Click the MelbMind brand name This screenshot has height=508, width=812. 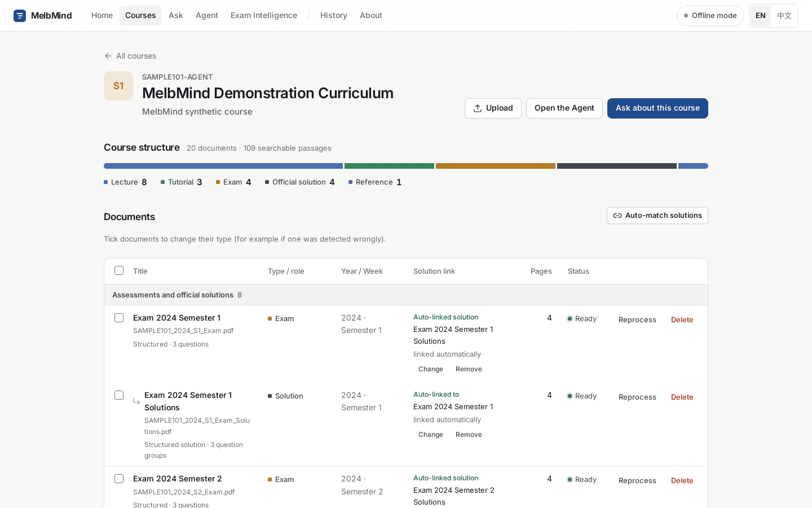click(51, 15)
